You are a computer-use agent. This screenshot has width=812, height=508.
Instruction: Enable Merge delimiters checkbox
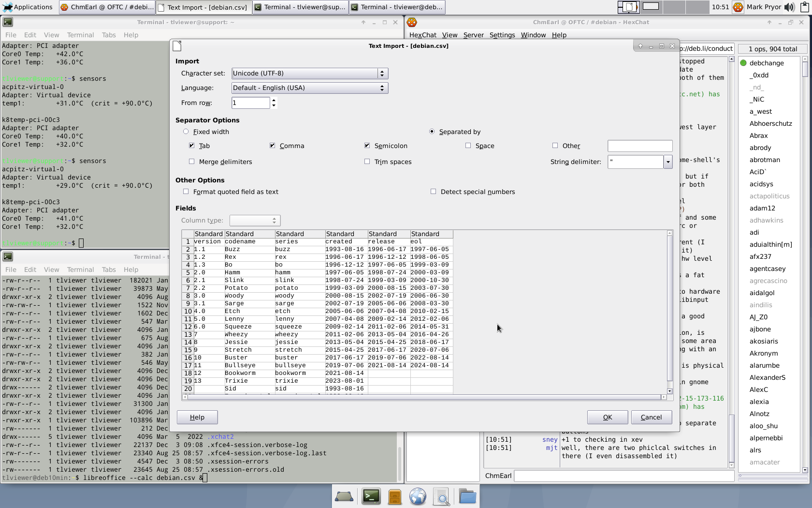192,162
